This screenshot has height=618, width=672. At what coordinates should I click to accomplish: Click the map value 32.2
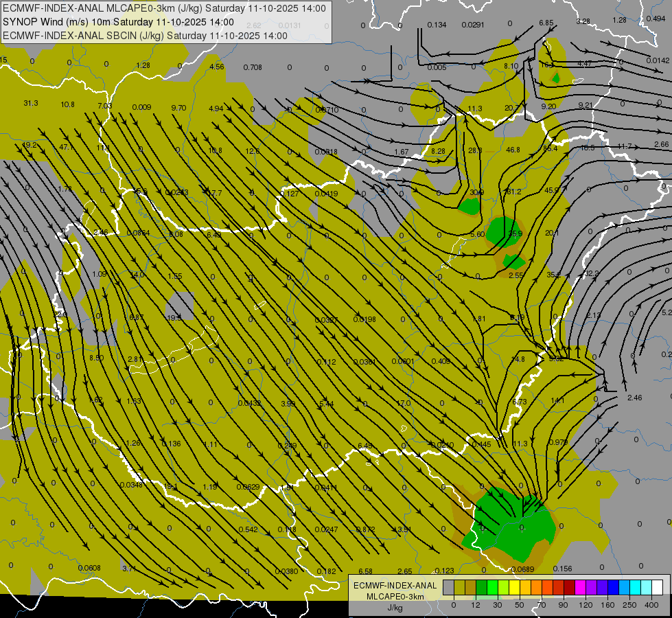click(592, 273)
